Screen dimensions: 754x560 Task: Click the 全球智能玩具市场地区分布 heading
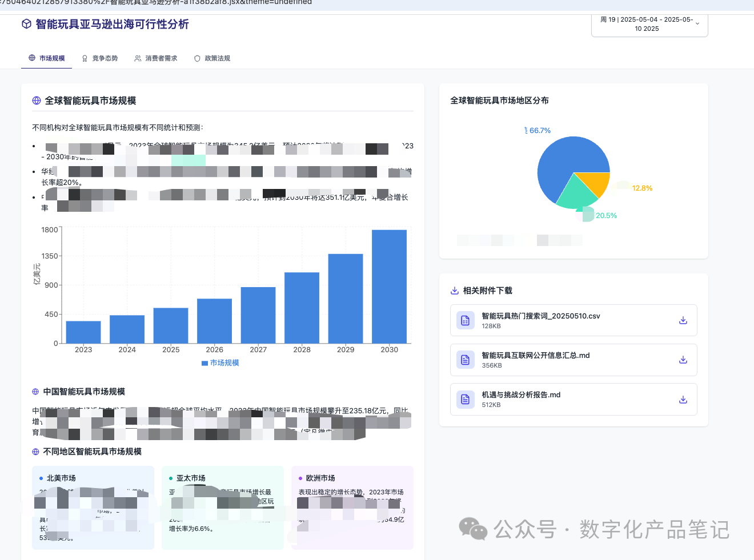(499, 100)
